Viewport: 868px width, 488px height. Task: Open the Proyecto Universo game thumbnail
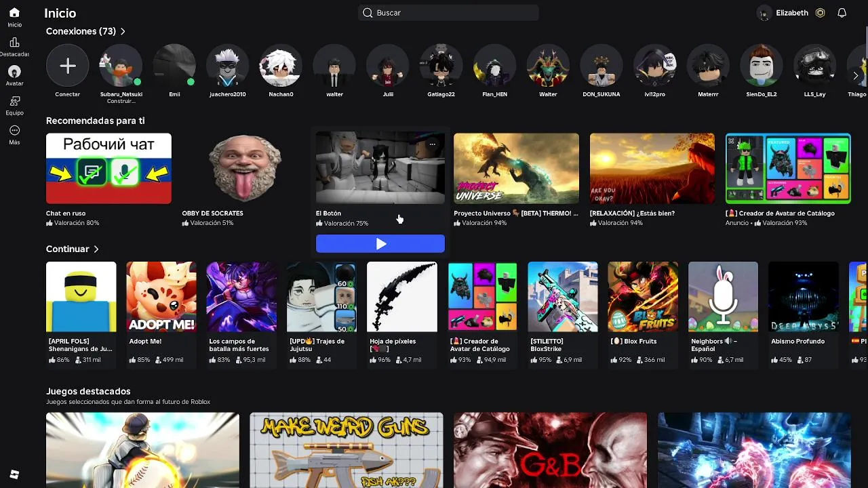click(516, 168)
